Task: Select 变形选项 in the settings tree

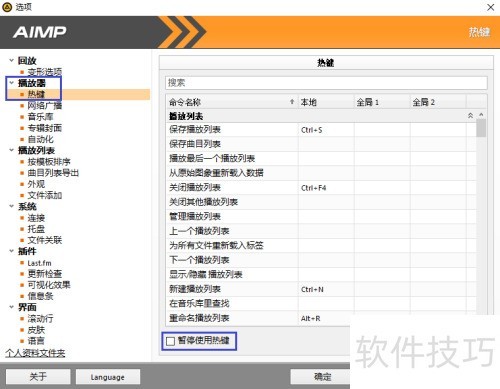Action: coord(45,72)
